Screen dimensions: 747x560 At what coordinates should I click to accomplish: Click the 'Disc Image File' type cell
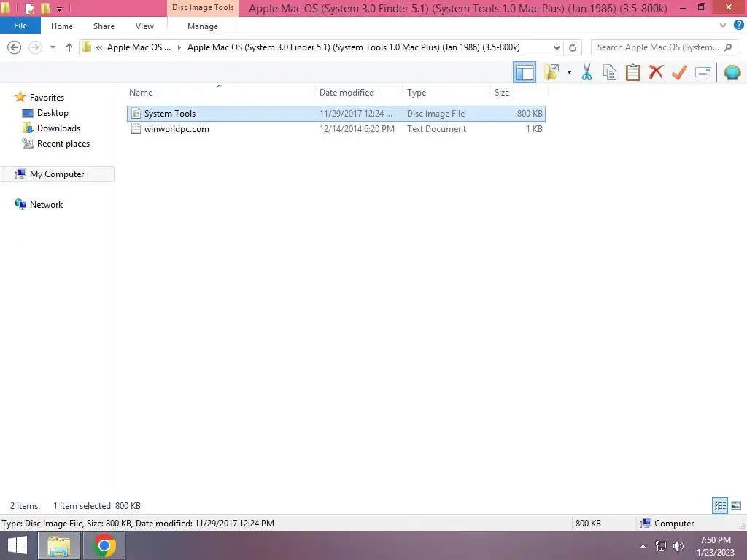[436, 113]
